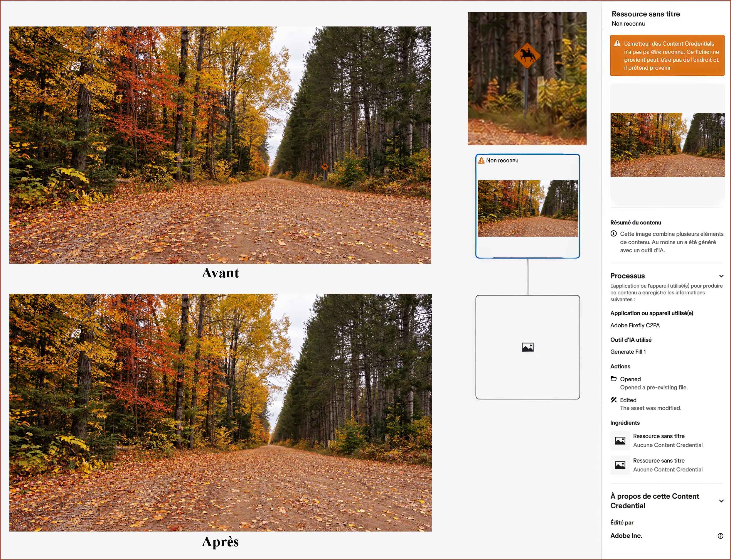Select first Ressource sans titre ingredient thumbnail
731x560 pixels.
(x=620, y=441)
